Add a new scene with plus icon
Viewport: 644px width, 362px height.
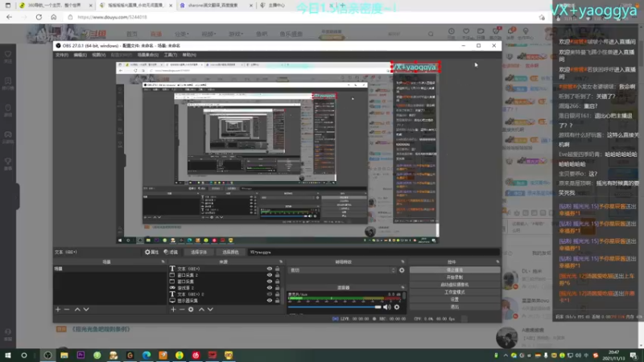pos(58,310)
